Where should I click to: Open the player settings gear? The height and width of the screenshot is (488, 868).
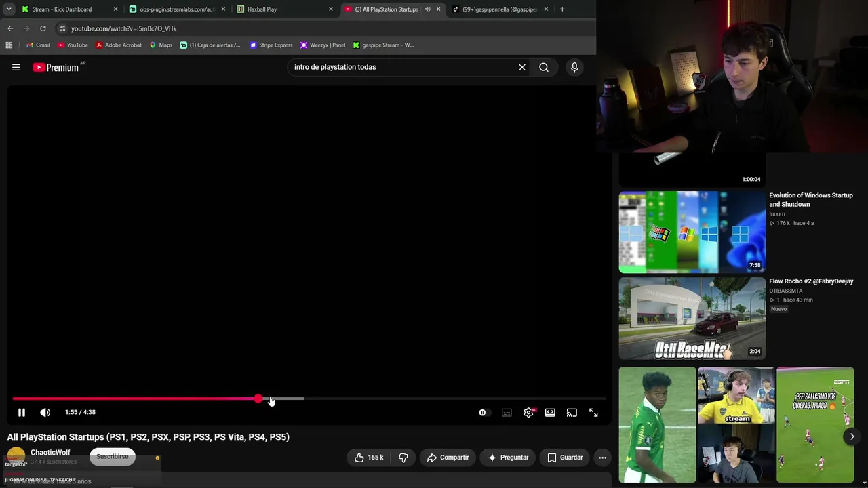528,412
